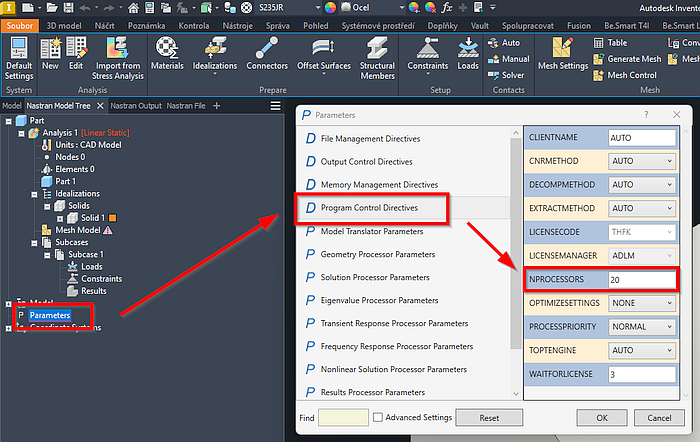Enable the Advanced Settings checkbox
This screenshot has height=442, width=700.
(376, 417)
